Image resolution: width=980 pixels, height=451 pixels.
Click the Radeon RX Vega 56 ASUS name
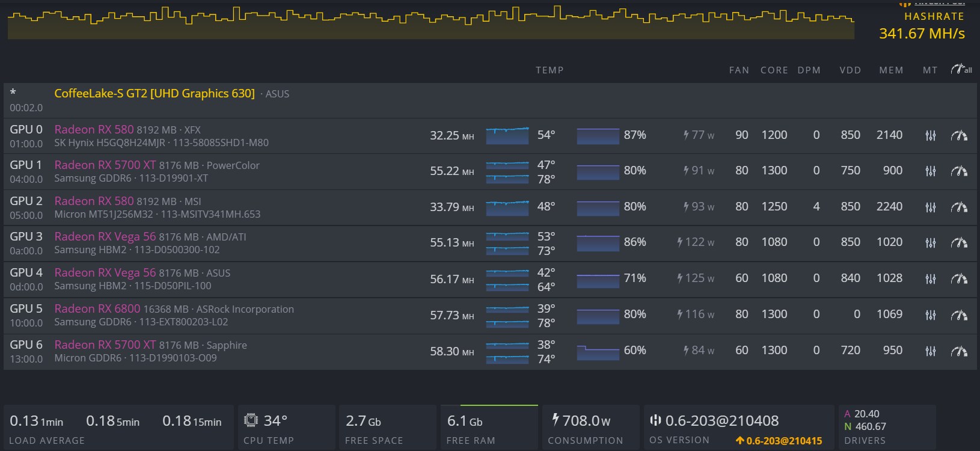[x=105, y=272]
